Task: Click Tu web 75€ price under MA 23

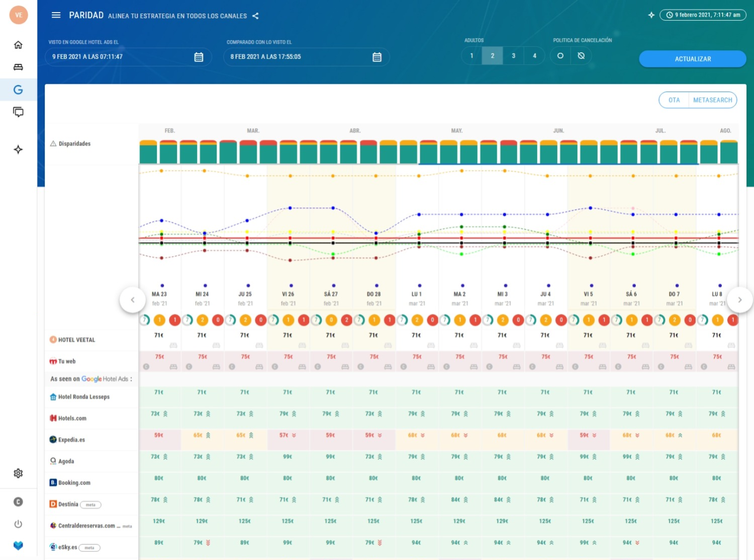Action: tap(159, 357)
